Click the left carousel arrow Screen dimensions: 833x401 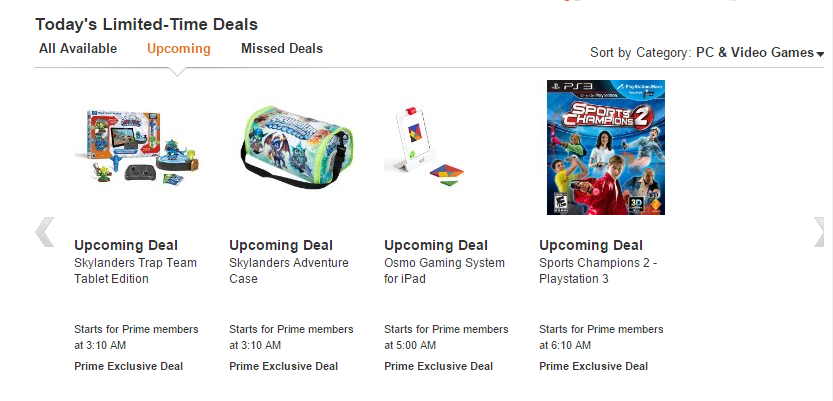point(44,232)
